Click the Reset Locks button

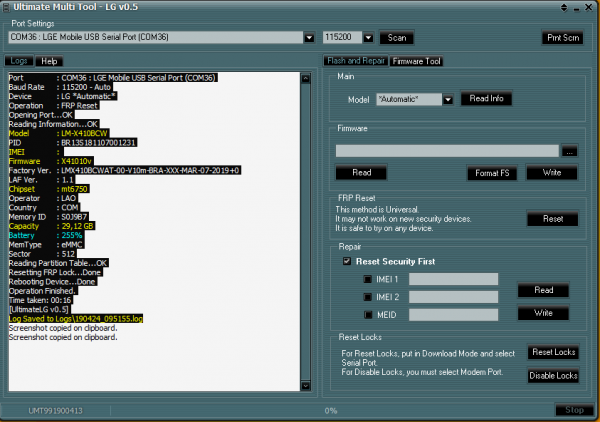(x=553, y=352)
